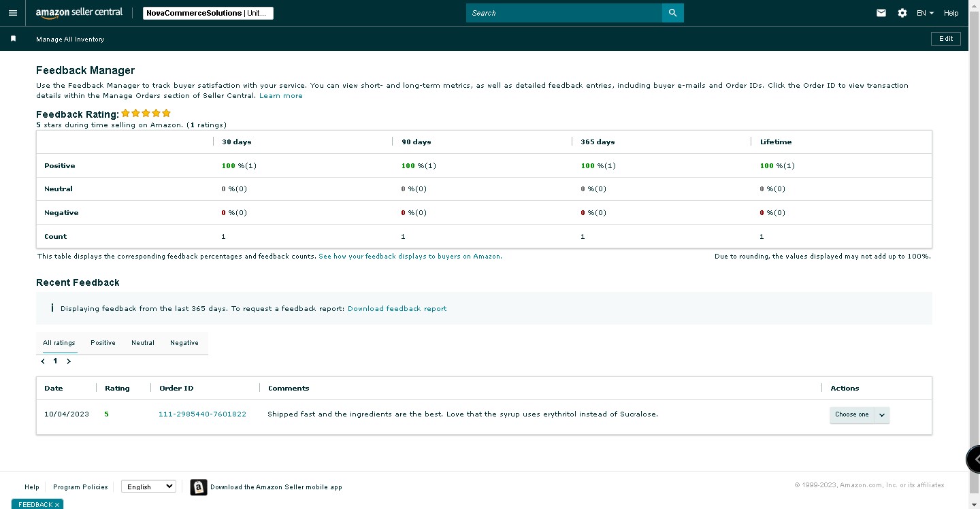
Task: Open the Download feedback report link
Action: point(397,309)
